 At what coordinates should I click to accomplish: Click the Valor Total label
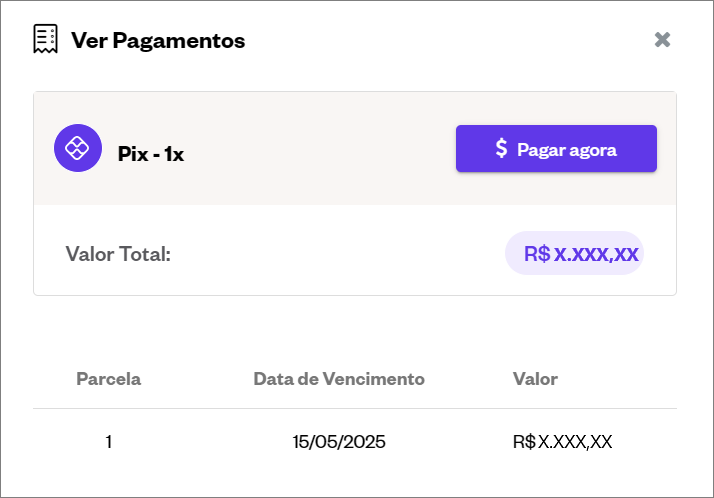[x=118, y=254]
